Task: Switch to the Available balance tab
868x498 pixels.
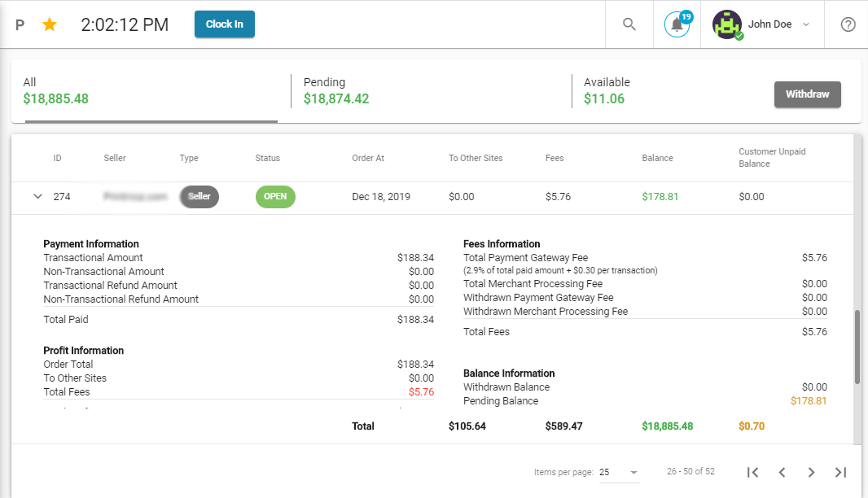Action: 668,91
